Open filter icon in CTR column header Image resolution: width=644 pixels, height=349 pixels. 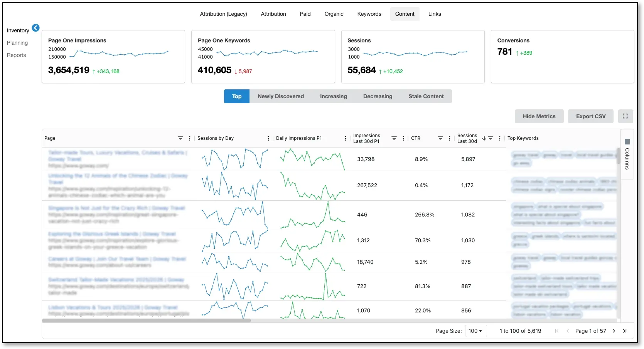(440, 138)
